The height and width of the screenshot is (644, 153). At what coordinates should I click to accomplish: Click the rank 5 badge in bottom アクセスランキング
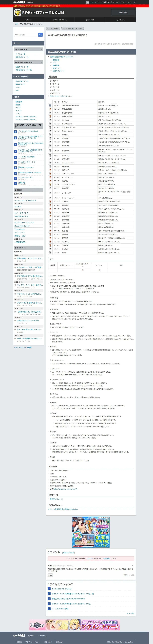tap(49, 609)
